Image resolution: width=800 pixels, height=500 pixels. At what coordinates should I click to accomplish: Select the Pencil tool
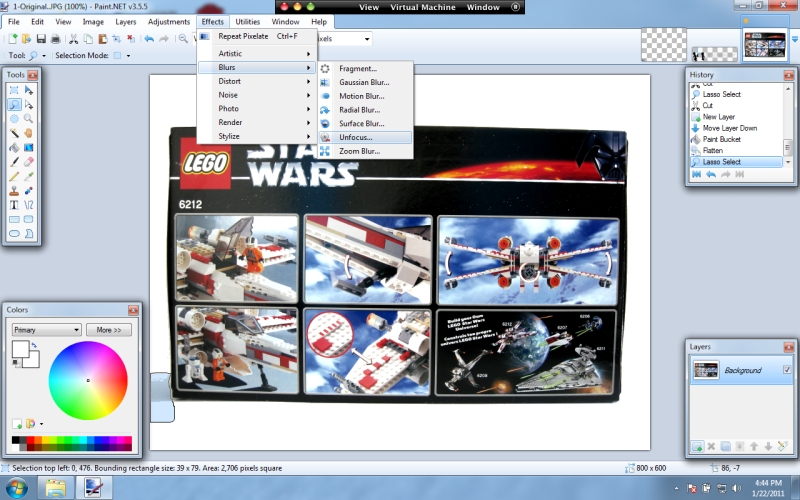(14, 176)
